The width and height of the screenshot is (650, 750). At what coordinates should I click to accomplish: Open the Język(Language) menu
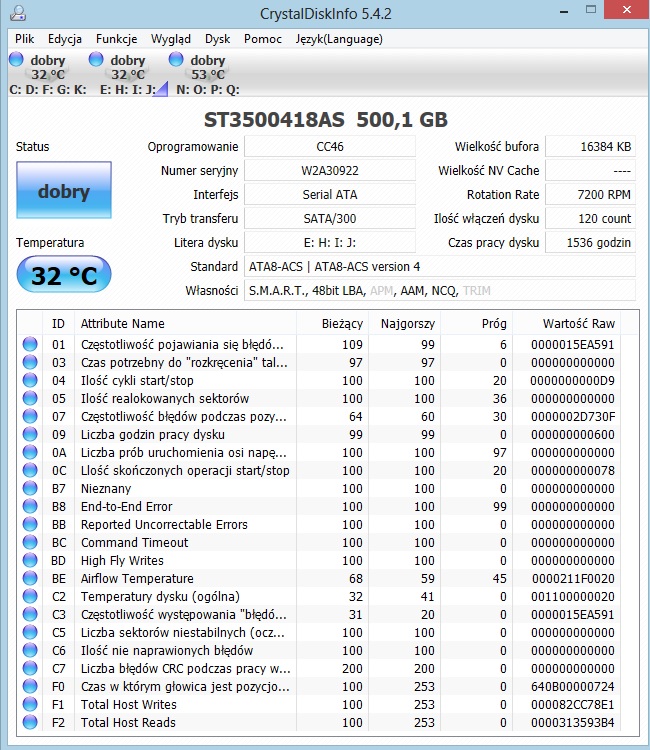339,39
